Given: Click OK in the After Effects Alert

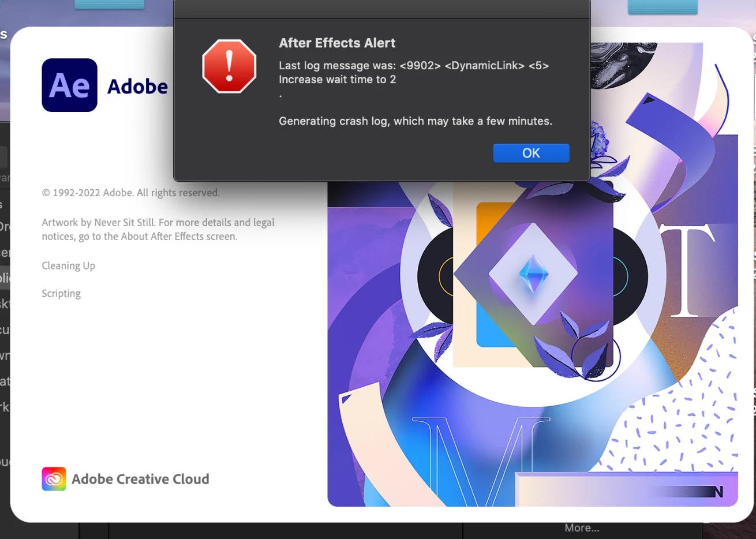Looking at the screenshot, I should click(x=531, y=153).
